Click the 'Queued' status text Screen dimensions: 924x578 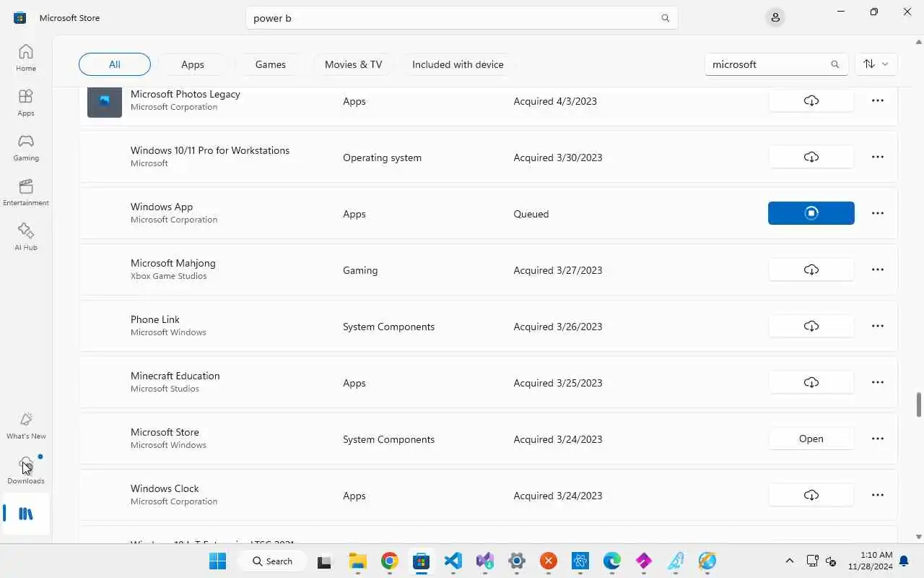pyautogui.click(x=531, y=214)
